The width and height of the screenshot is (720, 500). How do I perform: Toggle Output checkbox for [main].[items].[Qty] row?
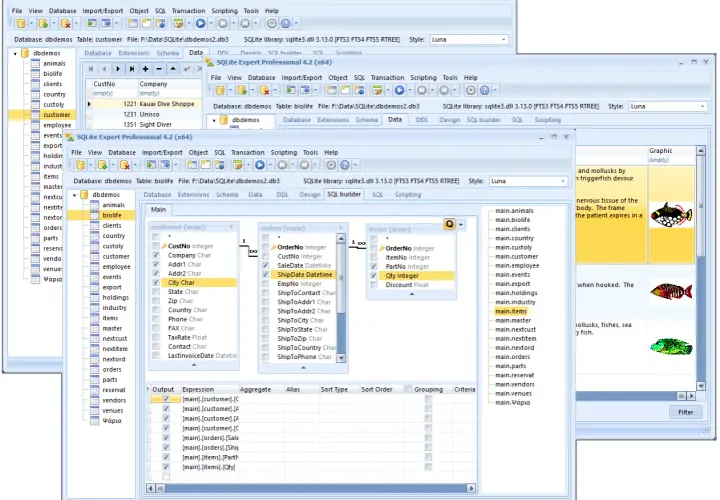pyautogui.click(x=166, y=467)
